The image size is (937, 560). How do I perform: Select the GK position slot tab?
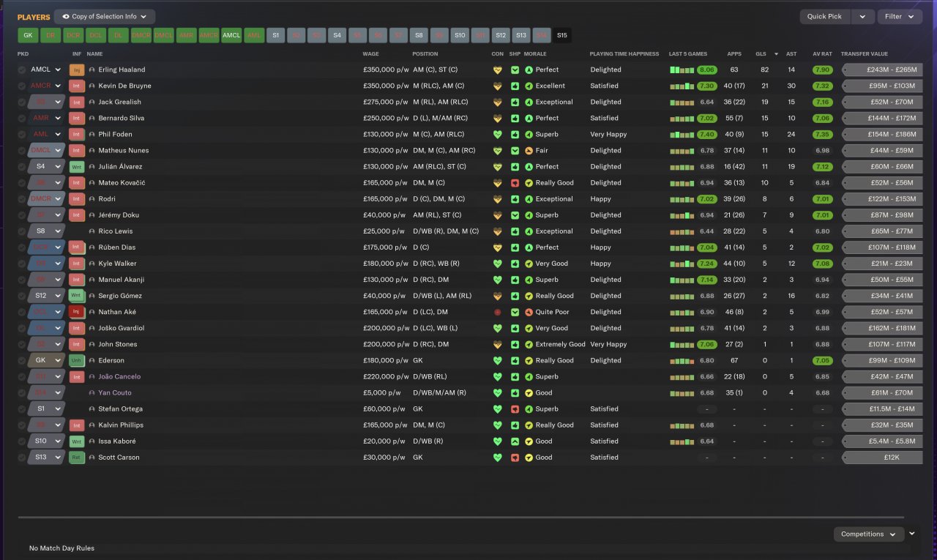pos(28,35)
